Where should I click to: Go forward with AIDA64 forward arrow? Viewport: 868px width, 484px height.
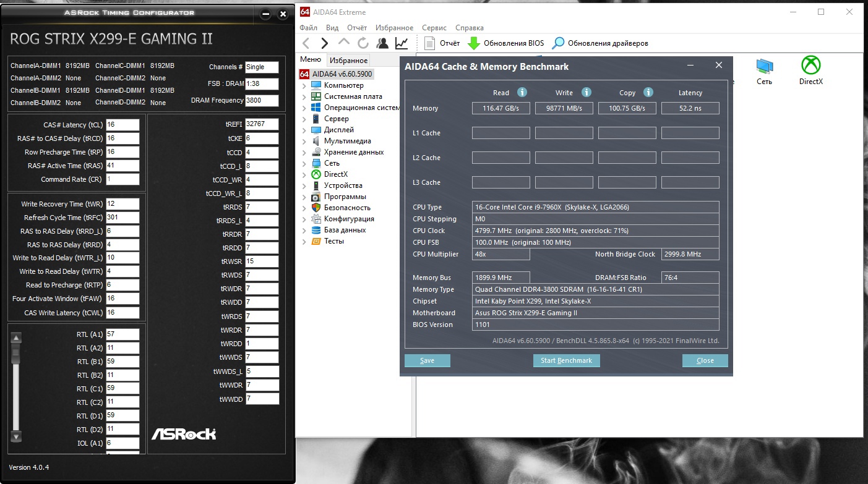325,43
